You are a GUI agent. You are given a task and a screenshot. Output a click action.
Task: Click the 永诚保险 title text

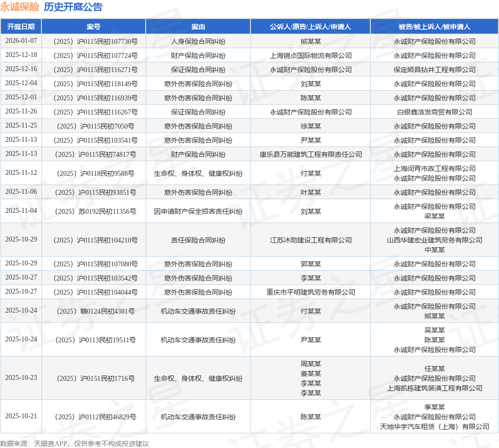19,7
